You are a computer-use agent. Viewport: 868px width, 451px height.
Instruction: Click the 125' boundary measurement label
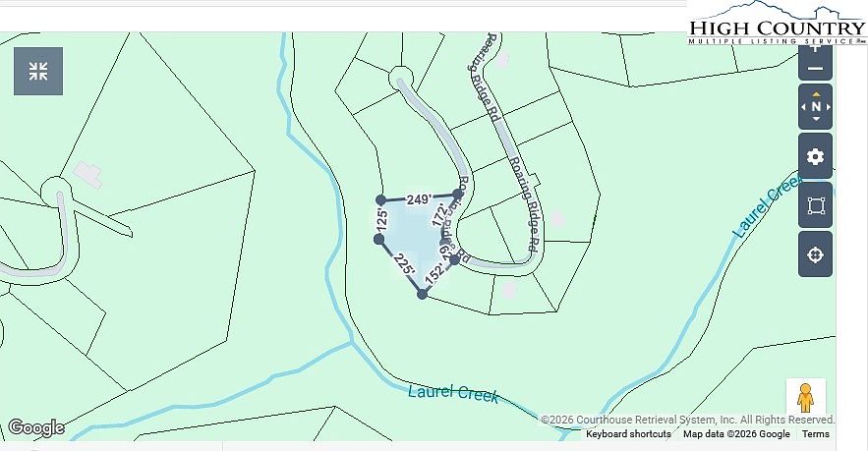pos(380,220)
